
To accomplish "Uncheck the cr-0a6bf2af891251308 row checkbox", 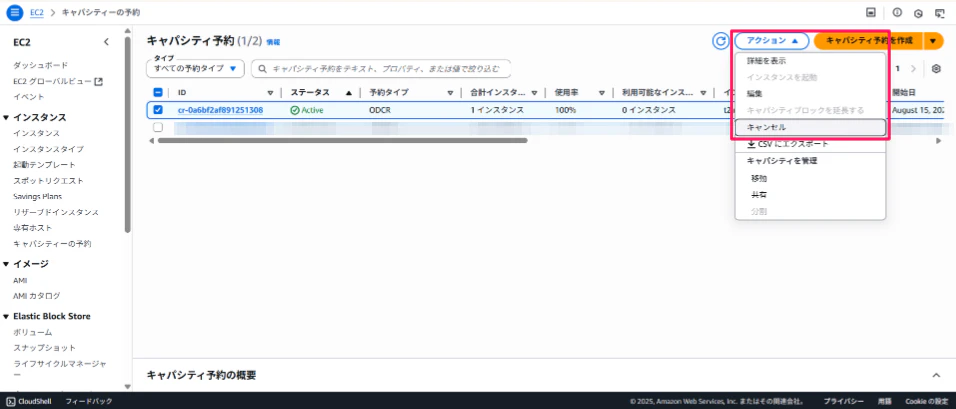I will pyautogui.click(x=158, y=110).
